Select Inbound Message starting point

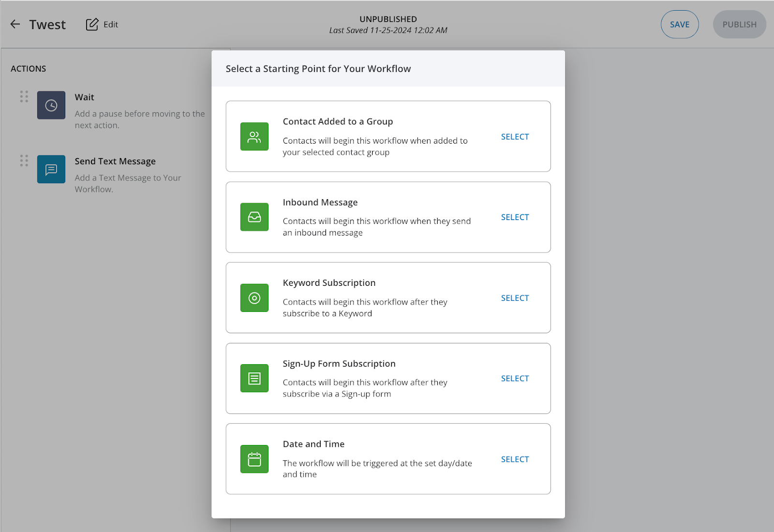pyautogui.click(x=515, y=217)
